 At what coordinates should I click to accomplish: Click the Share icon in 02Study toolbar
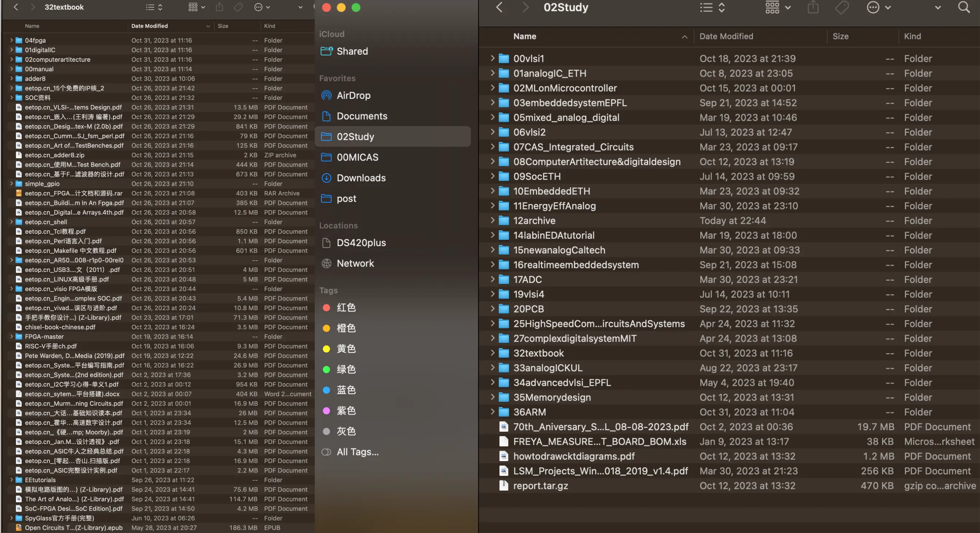813,7
